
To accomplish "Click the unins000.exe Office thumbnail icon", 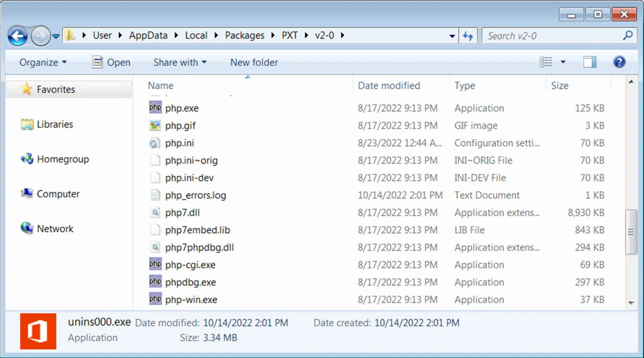I will click(x=38, y=331).
